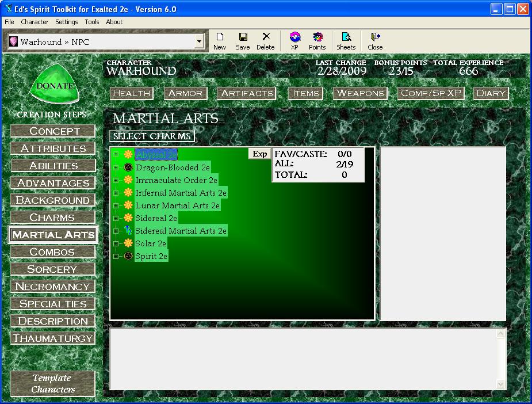The width and height of the screenshot is (532, 404).
Task: Open the Character menu
Action: [x=35, y=22]
